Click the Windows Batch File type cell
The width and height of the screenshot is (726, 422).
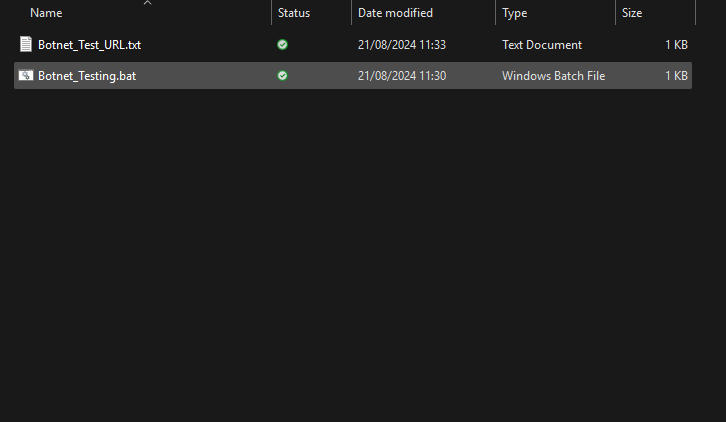pos(553,76)
